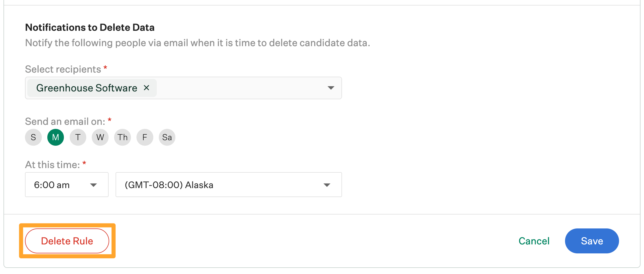Click the At this time label
The height and width of the screenshot is (274, 644).
52,165
